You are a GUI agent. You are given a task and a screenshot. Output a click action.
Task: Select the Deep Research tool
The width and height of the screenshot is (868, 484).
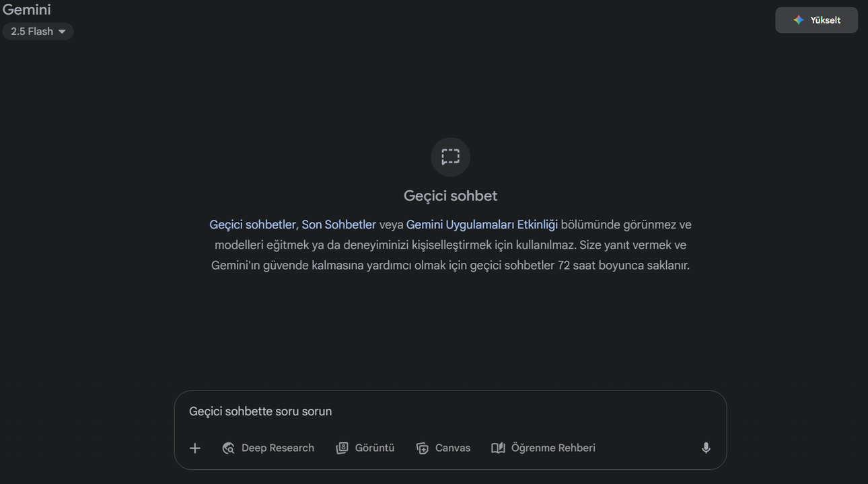pos(268,448)
